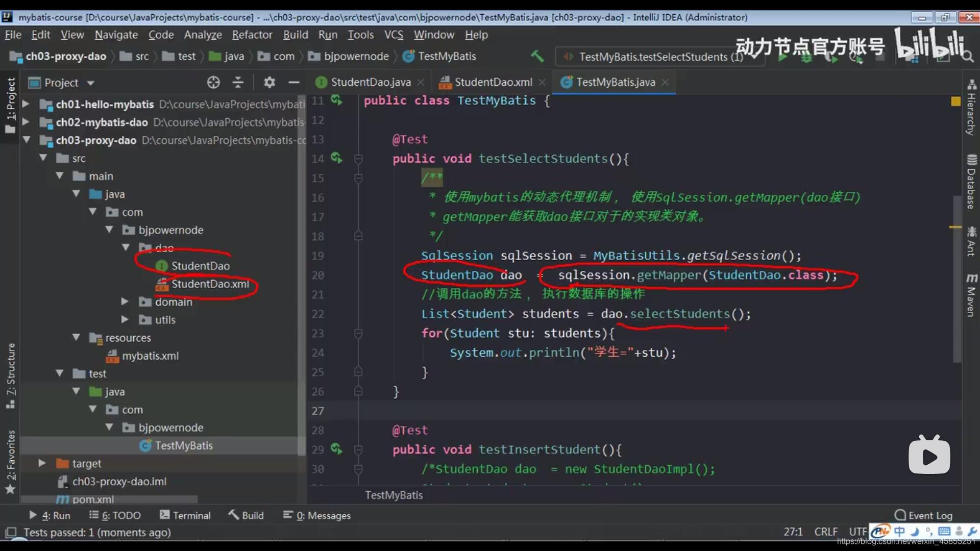The image size is (980, 551).
Task: Toggle fold on line 15 comment
Action: coord(358,178)
